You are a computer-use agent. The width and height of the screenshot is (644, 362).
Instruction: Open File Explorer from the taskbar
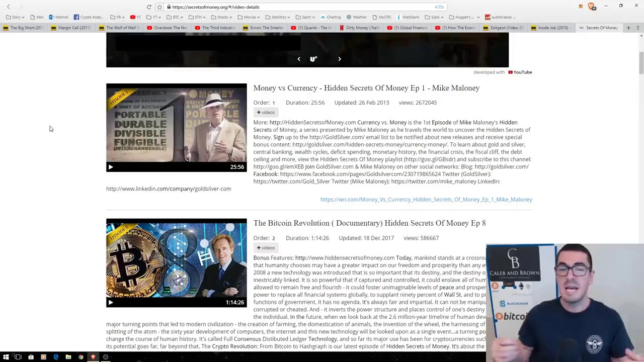(68, 357)
